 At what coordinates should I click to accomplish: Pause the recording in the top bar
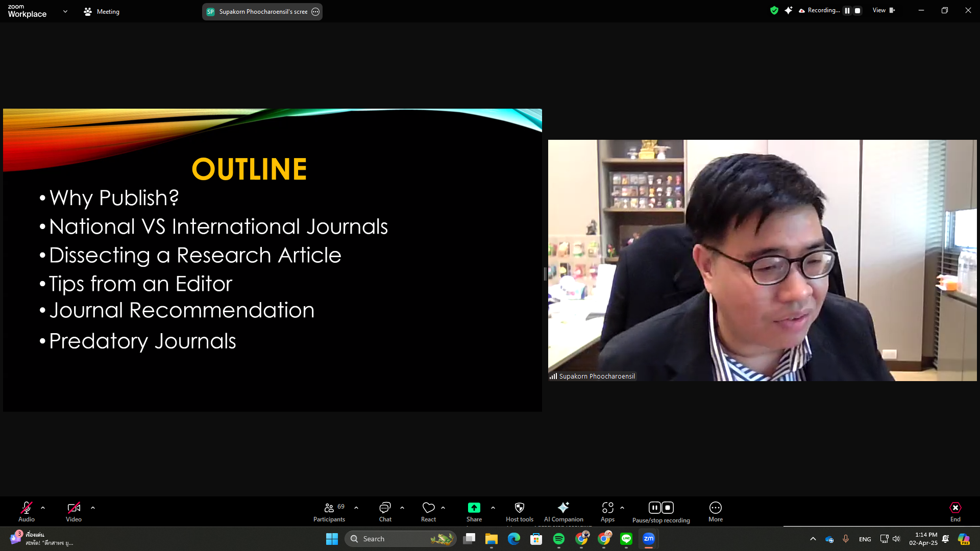[x=847, y=11]
